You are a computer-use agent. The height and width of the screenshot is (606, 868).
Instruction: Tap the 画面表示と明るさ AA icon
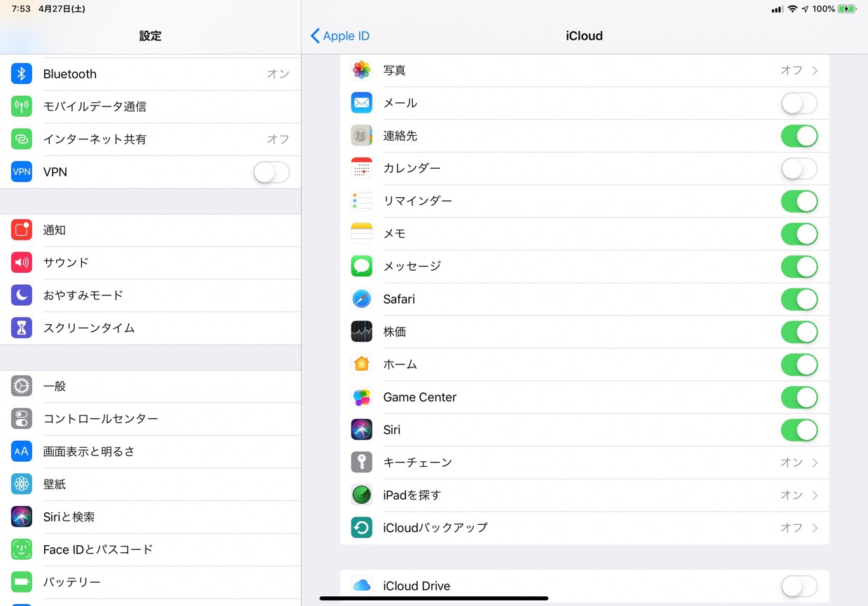22,451
